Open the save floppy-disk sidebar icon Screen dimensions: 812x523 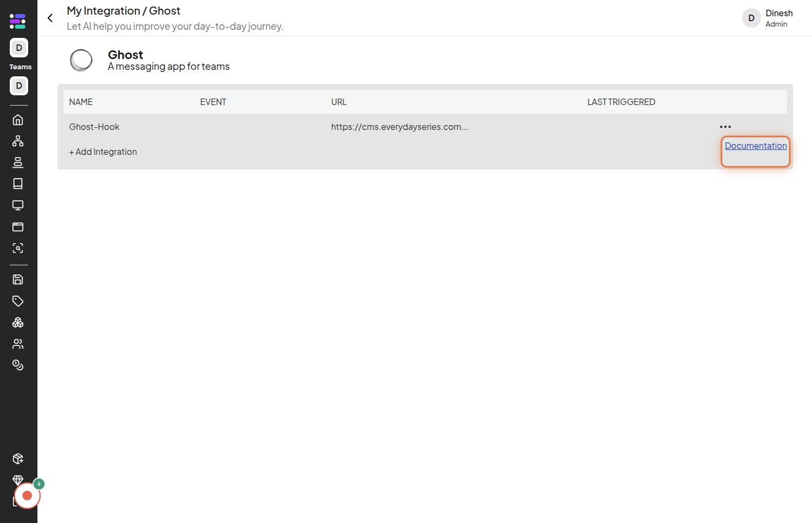pos(18,279)
